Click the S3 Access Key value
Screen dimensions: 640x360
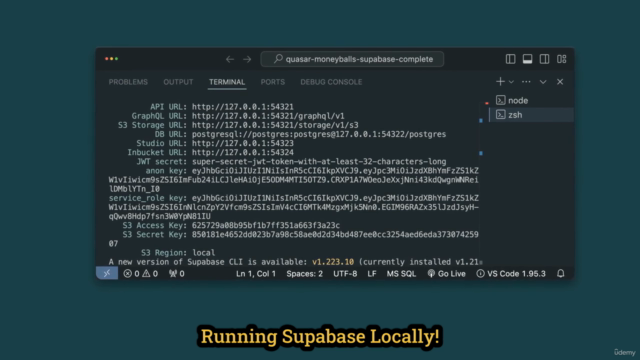pyautogui.click(x=266, y=225)
